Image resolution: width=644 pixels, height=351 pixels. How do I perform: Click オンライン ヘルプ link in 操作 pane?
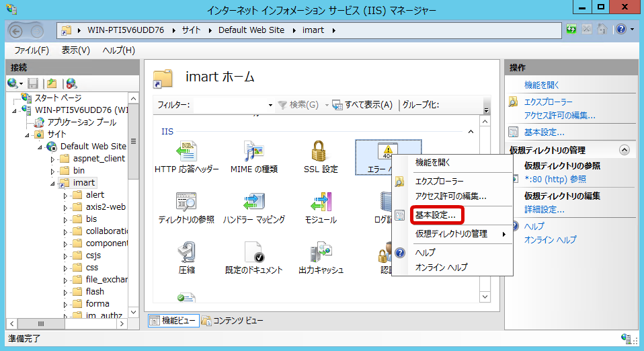tap(551, 239)
